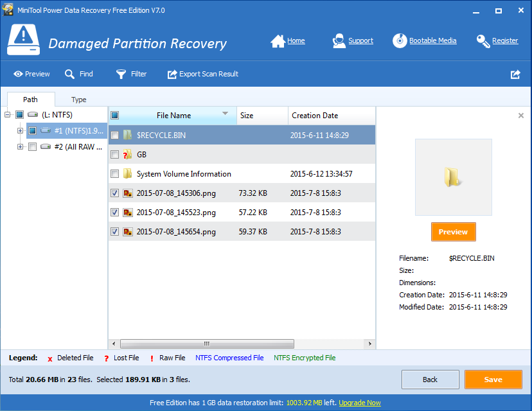
Task: Click the "59.37 KB" size cell
Action: point(253,232)
